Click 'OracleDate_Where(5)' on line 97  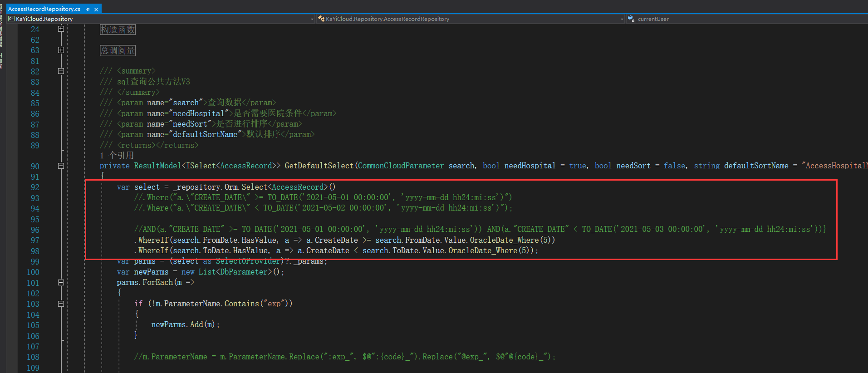[510, 240]
